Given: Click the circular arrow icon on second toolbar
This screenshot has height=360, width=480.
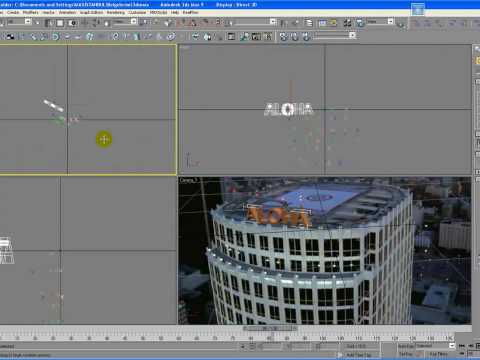Looking at the screenshot, I should pyautogui.click(x=55, y=36).
